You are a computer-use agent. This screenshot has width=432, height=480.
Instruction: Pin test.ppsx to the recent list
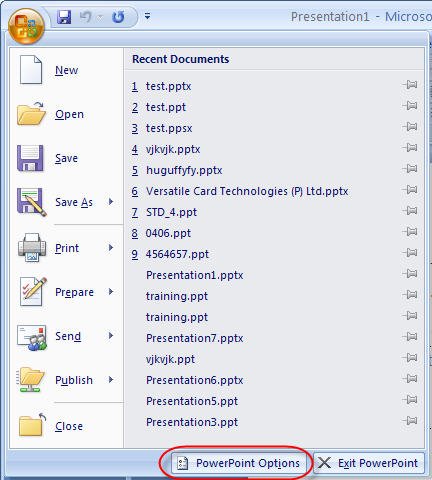pyautogui.click(x=410, y=127)
